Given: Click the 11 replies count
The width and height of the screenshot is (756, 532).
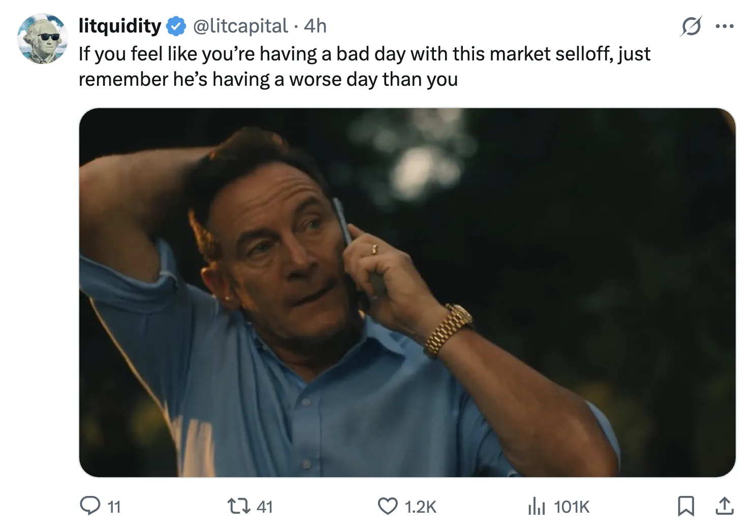Looking at the screenshot, I should point(114,507).
